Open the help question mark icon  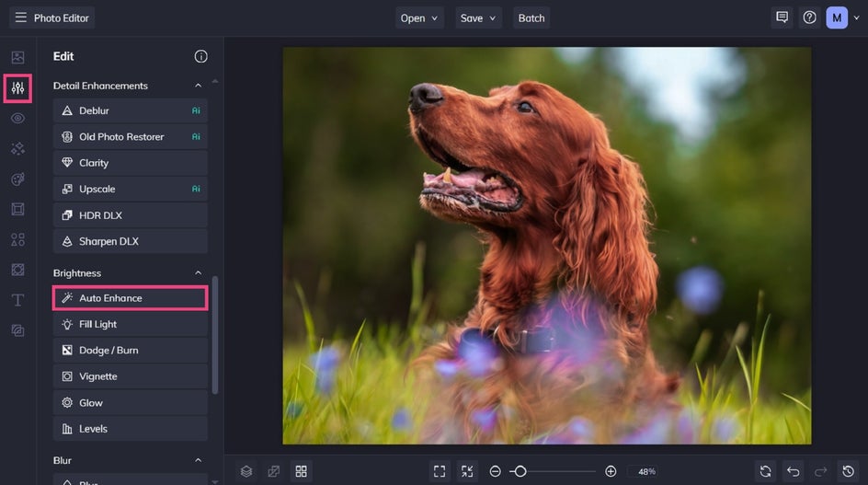pyautogui.click(x=809, y=17)
